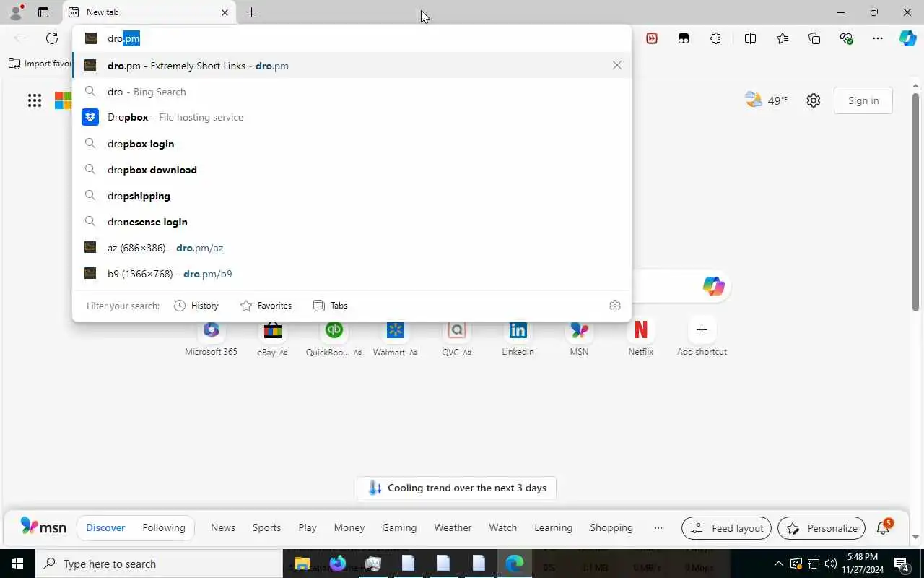Screen dimensions: 924x578
Task: Open Settings and more ellipsis menu
Action: pos(878,38)
